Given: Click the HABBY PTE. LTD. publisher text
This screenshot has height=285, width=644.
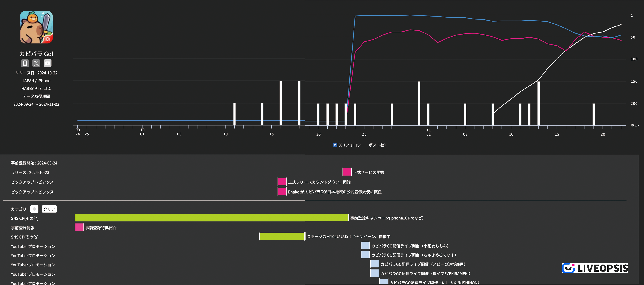Looking at the screenshot, I should point(36,88).
